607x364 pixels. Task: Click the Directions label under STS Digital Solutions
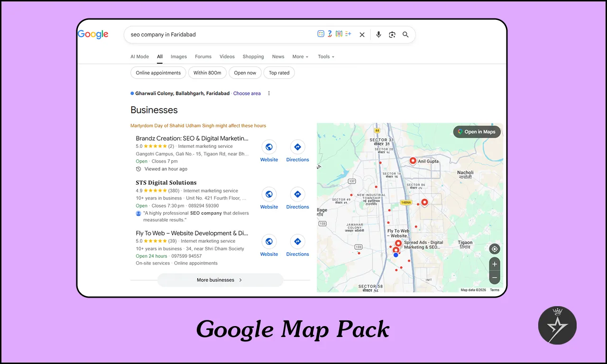pyautogui.click(x=297, y=207)
